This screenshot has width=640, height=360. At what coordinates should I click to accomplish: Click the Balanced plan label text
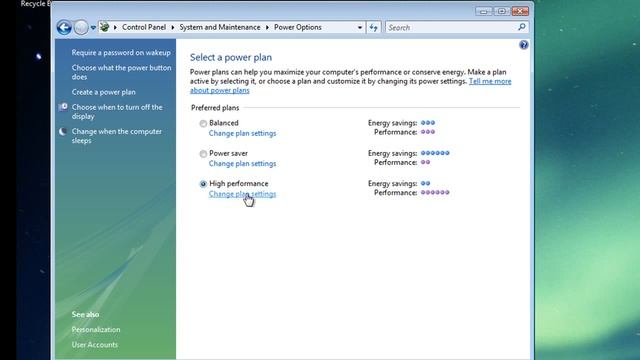coord(224,123)
